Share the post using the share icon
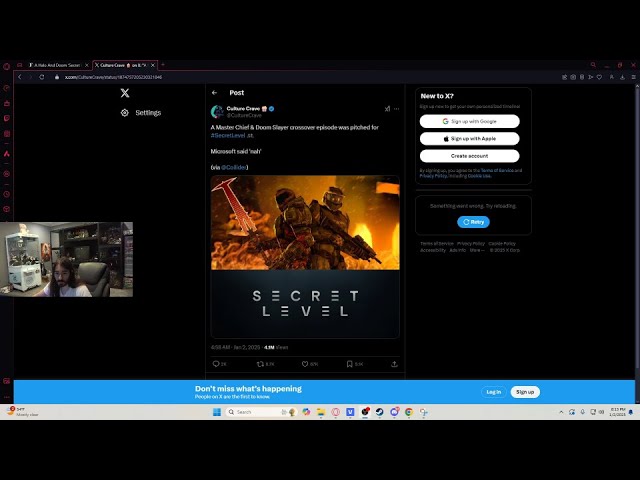This screenshot has width=640, height=480. [394, 364]
